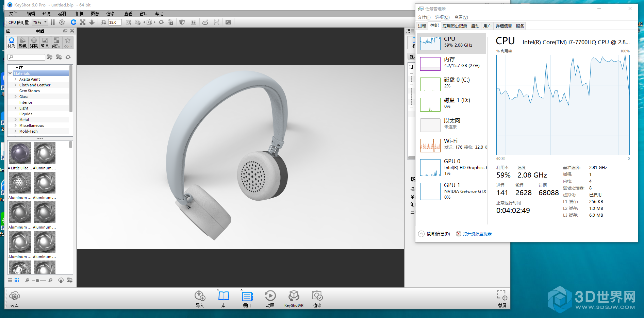The height and width of the screenshot is (318, 644).
Task: Switch to Task Manager 进程 tab
Action: coord(422,26)
